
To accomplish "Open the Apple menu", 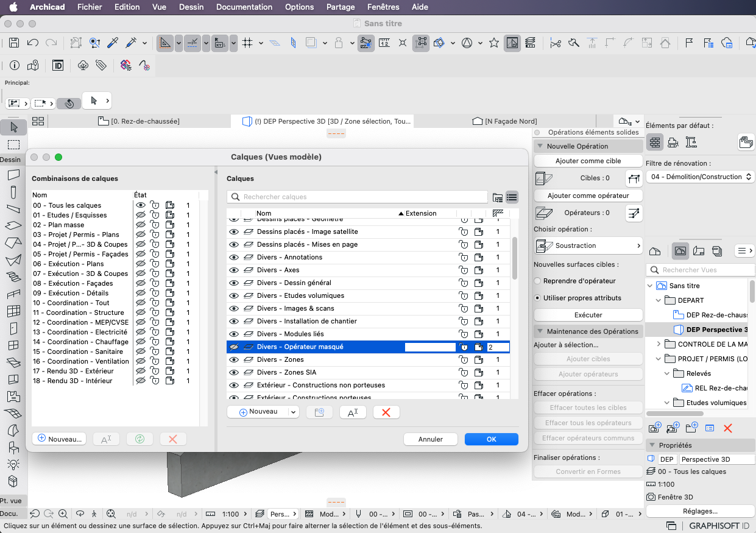I will tap(13, 7).
